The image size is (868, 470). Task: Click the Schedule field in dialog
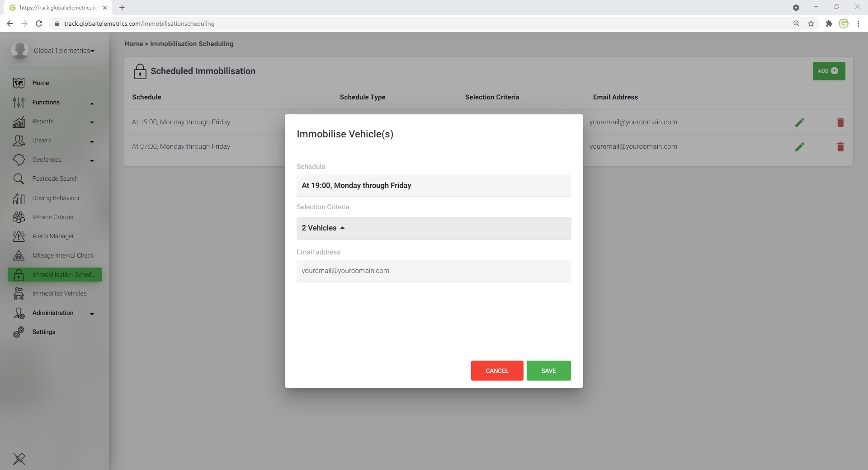click(433, 186)
